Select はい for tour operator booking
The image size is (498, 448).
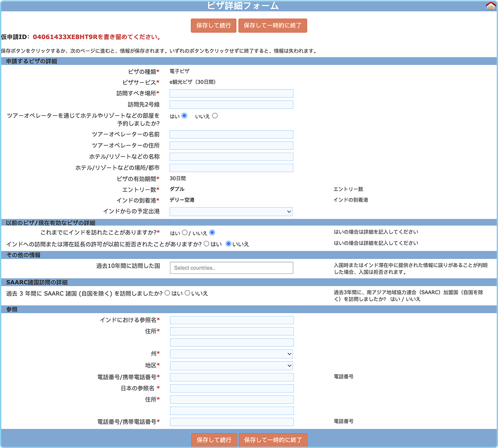click(x=184, y=115)
